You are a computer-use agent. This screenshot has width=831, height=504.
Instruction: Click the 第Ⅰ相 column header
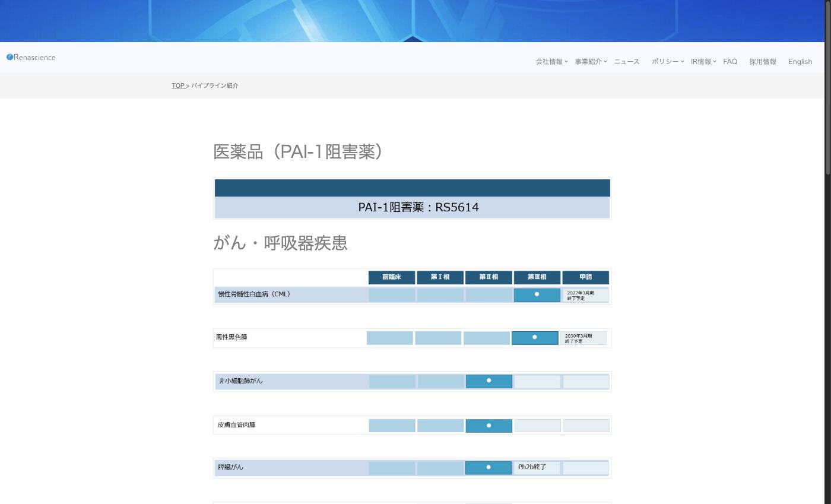tap(440, 277)
